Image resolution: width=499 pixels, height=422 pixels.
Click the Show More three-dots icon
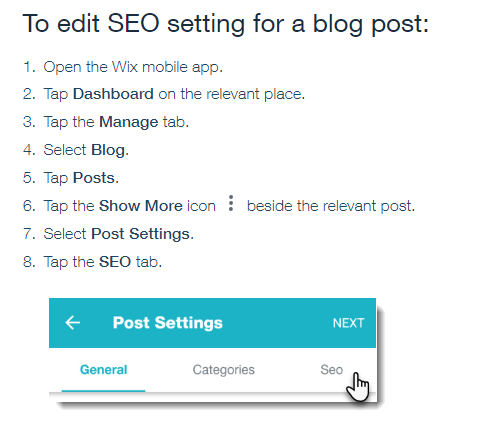tap(231, 203)
